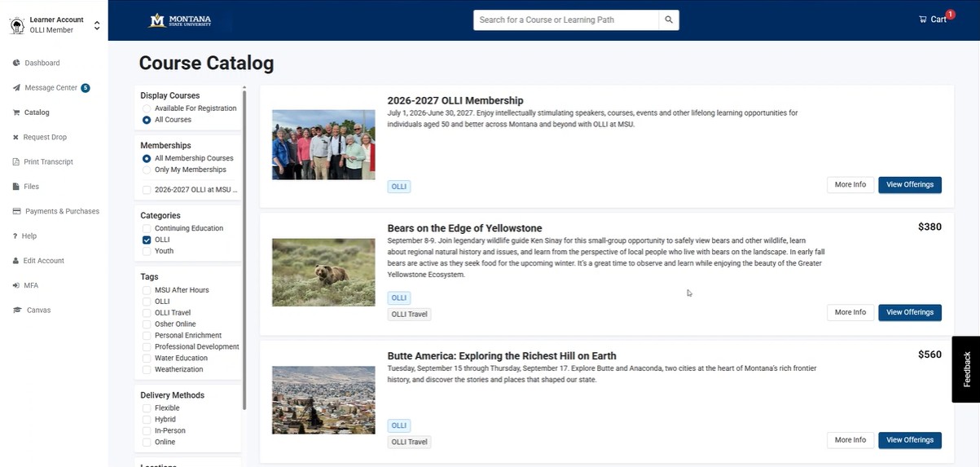980x467 pixels.
Task: Expand the Learner Account switcher arrows
Action: coord(97,25)
